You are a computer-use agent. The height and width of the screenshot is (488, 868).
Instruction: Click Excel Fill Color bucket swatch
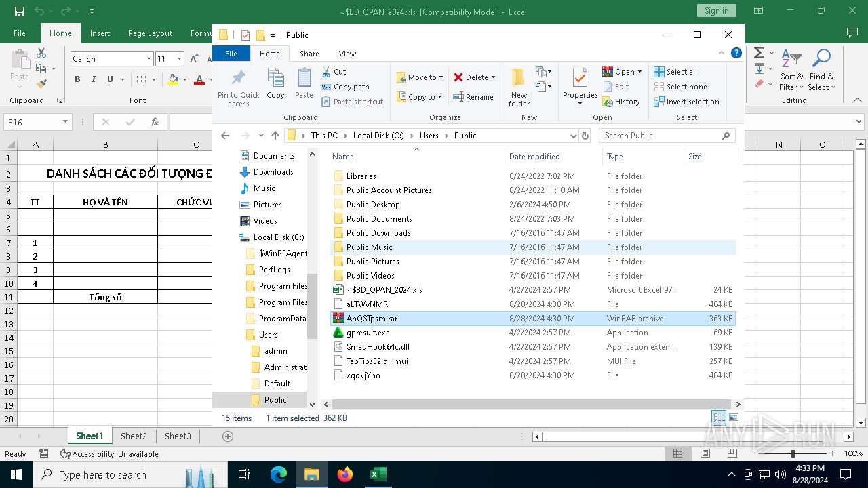click(173, 80)
